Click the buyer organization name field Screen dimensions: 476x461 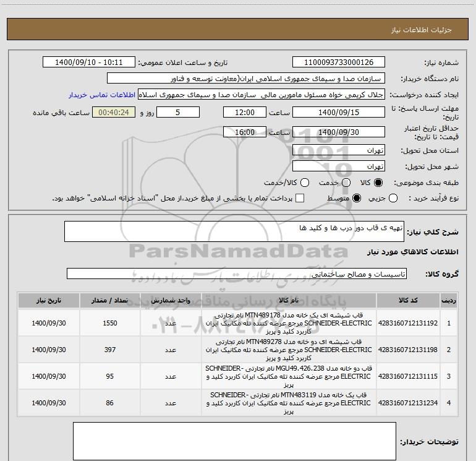click(246, 79)
